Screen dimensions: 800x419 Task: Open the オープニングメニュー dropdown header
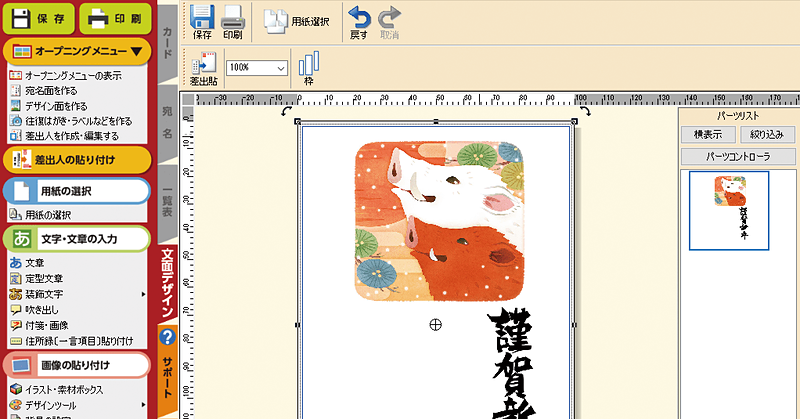coord(78,51)
